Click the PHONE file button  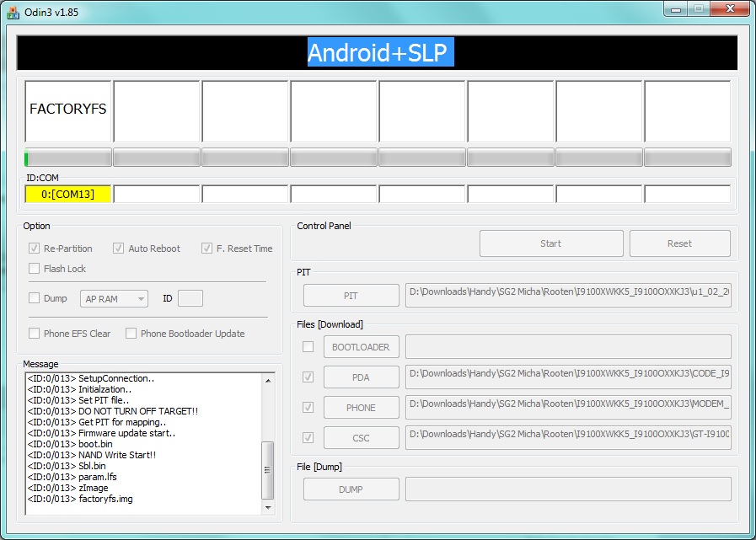(361, 408)
